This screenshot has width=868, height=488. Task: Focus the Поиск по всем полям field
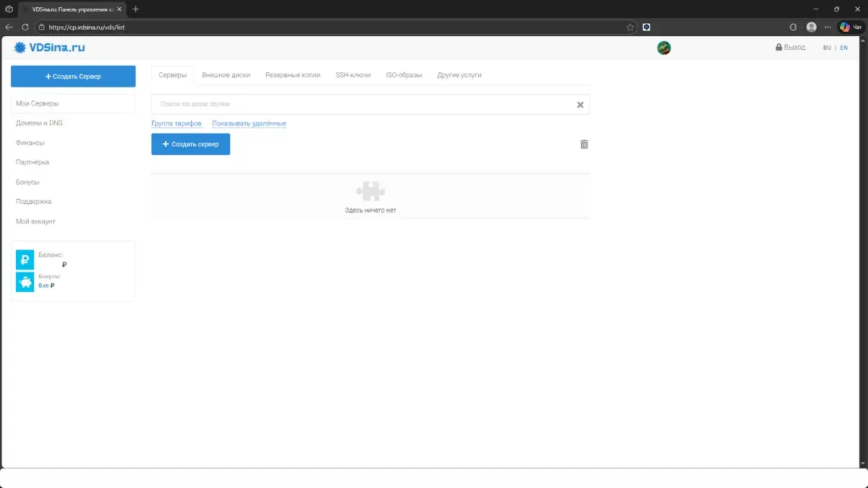coord(362,105)
